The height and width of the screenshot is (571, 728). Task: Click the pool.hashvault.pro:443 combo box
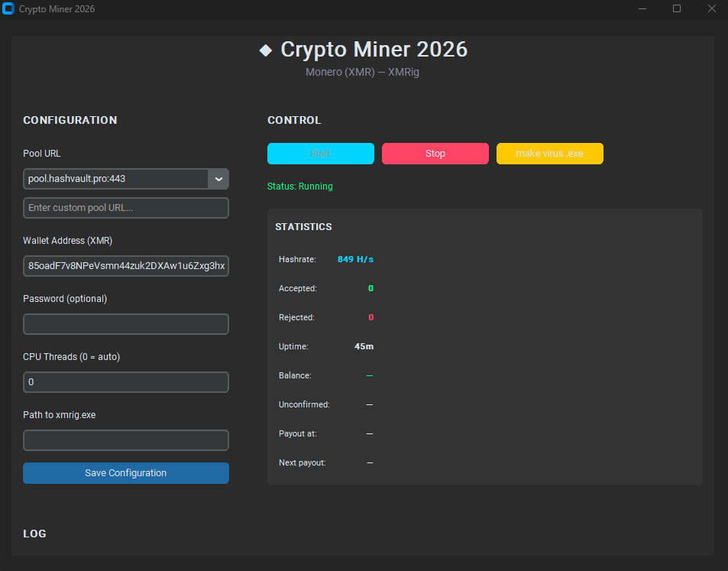pyautogui.click(x=115, y=178)
